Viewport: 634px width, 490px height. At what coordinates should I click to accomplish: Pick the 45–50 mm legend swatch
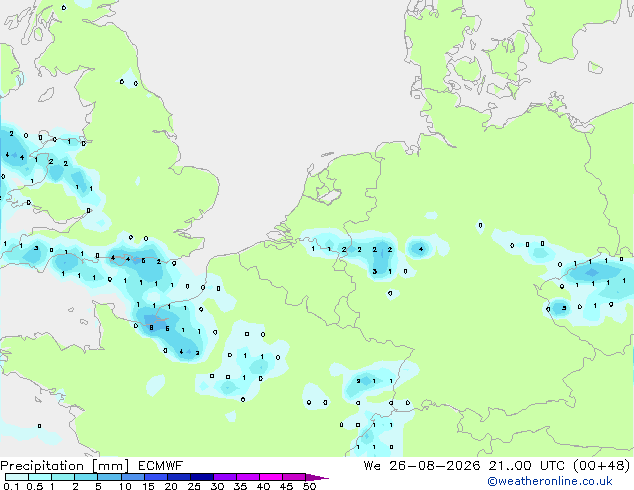click(x=294, y=477)
